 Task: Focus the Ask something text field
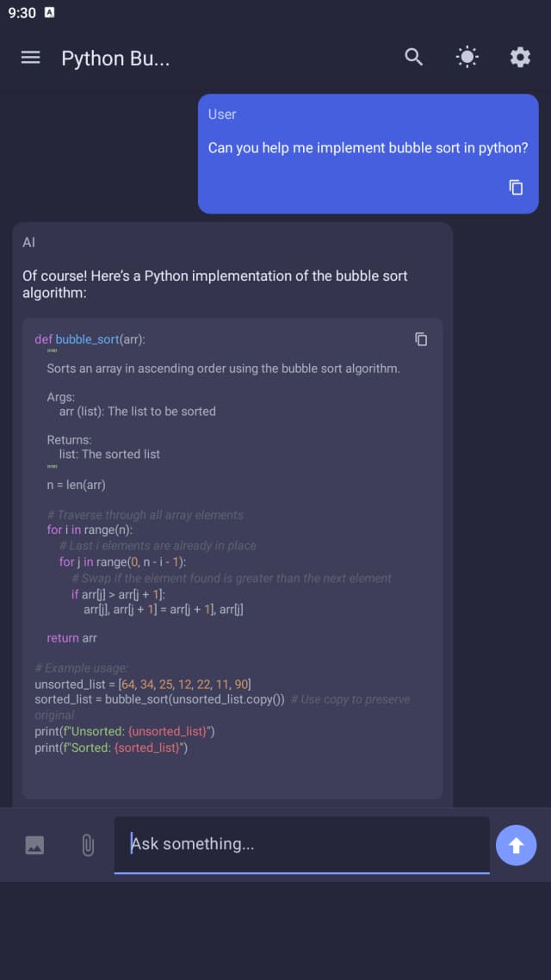[301, 844]
